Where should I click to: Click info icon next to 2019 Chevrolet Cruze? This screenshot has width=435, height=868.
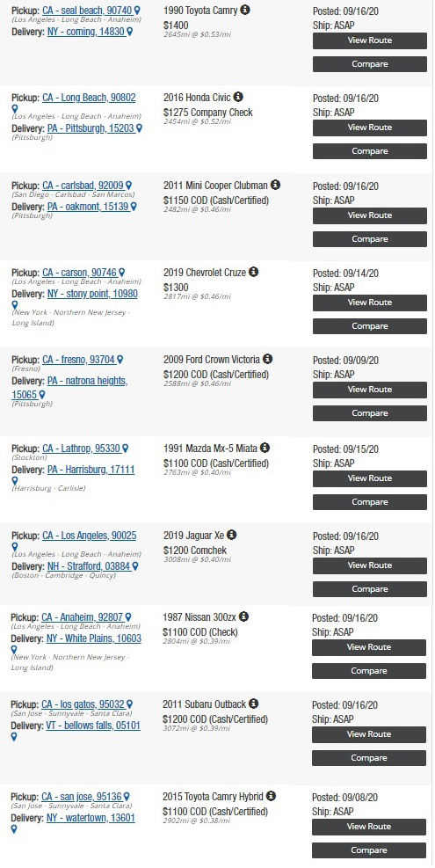coord(253,272)
